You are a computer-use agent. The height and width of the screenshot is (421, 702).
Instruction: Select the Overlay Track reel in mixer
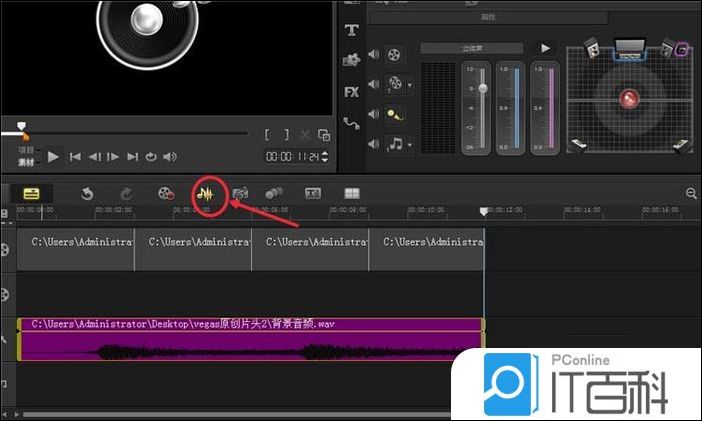coord(395,84)
